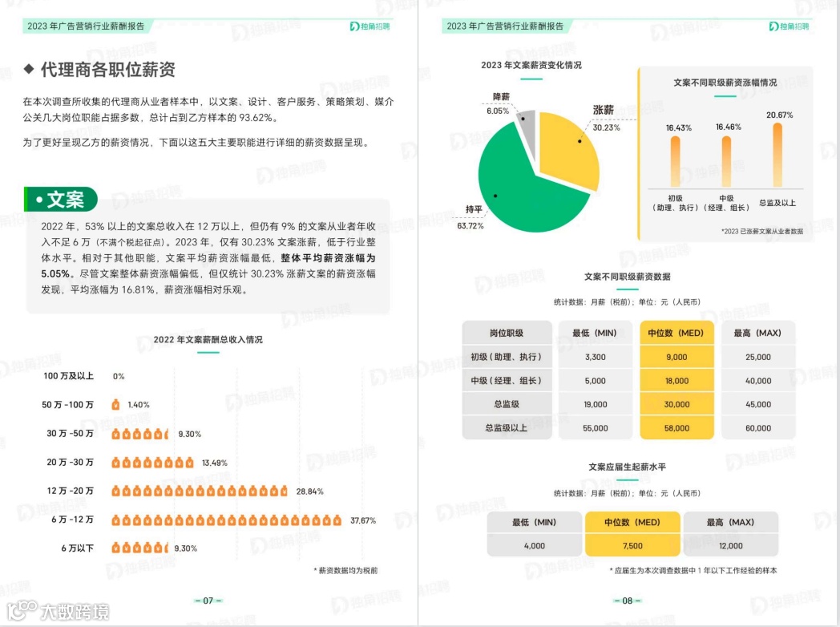Click the 9.30% value beside the 30万-50万 row
The image size is (840, 627).
pos(190,434)
